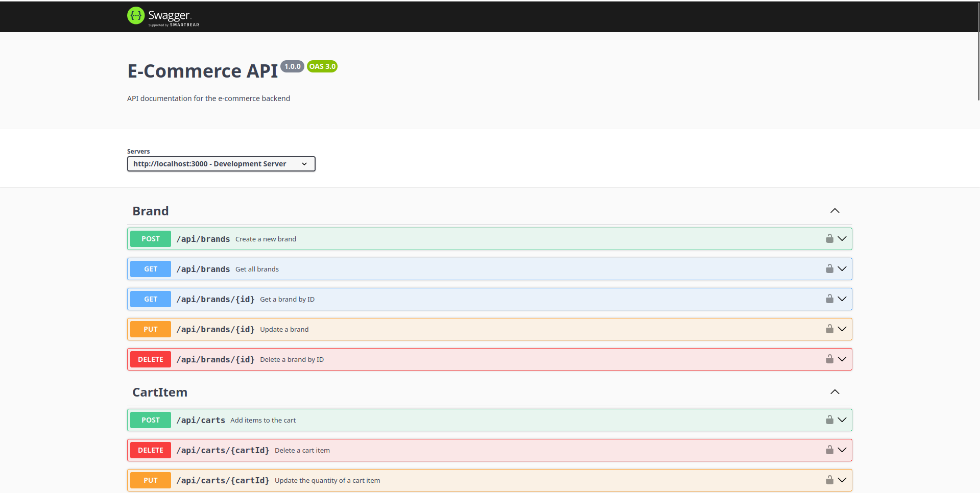980x493 pixels.
Task: Click the /api/carts path on Add items row
Action: 201,420
